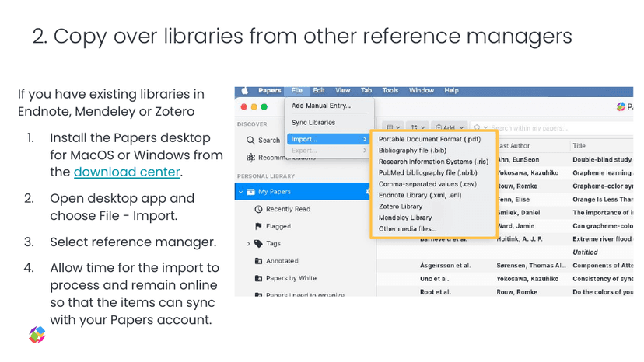Click the Papers logo at slide bottom left

tap(37, 335)
